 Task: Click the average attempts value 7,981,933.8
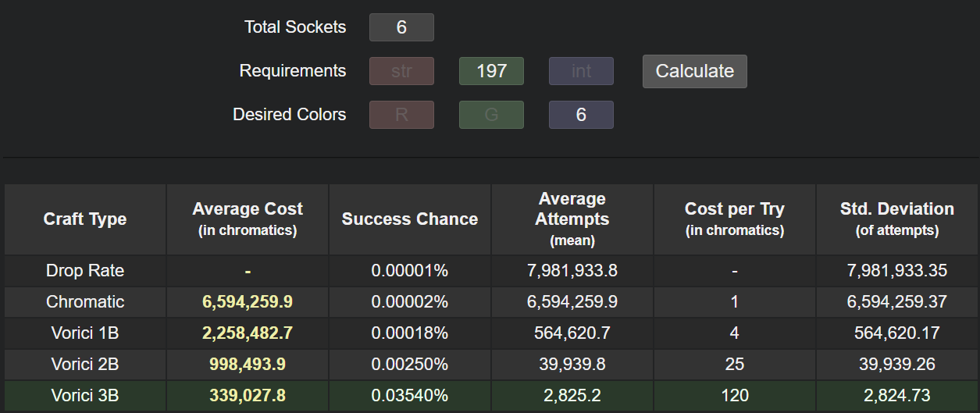coord(572,271)
